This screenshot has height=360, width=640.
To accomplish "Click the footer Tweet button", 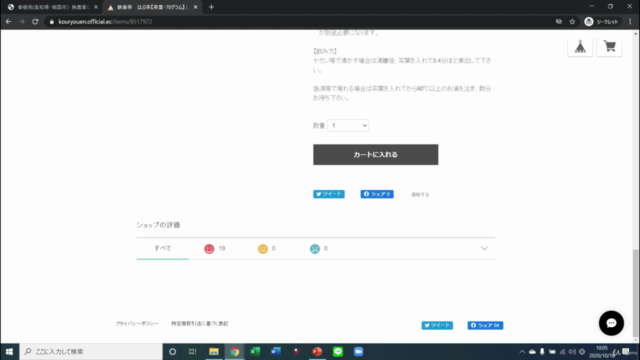I will 437,325.
